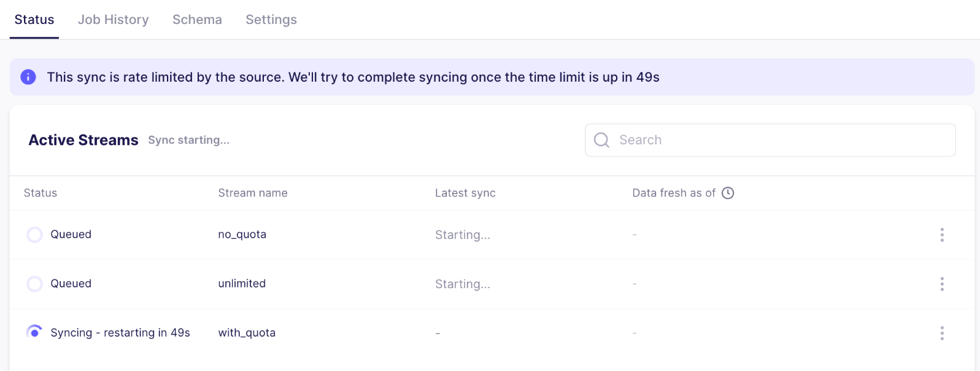Viewport: 980px width, 371px height.
Task: Click the syncing spinner icon for with_quota
Action: [35, 333]
